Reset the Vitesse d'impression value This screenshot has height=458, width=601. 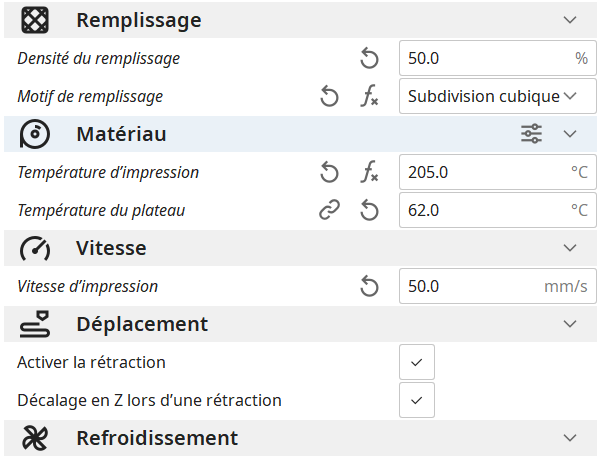click(369, 287)
